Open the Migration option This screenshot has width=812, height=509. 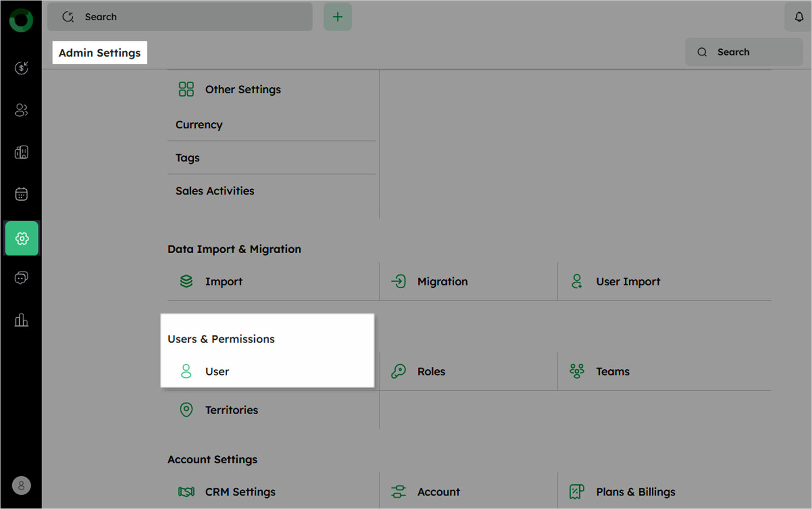[x=442, y=282]
